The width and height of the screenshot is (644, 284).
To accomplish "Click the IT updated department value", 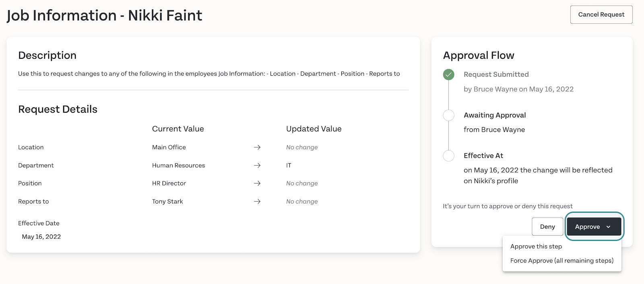I will [289, 165].
